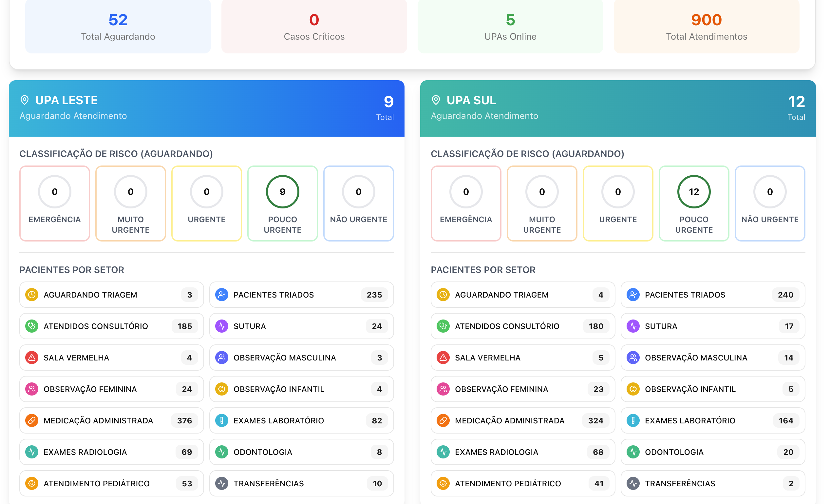Click Total Atendimentos summary card
Screen dimensions: 830x504
pos(707,27)
